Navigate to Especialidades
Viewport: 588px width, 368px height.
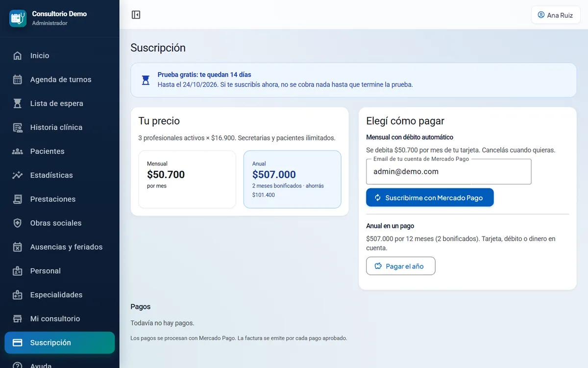[x=60, y=295]
